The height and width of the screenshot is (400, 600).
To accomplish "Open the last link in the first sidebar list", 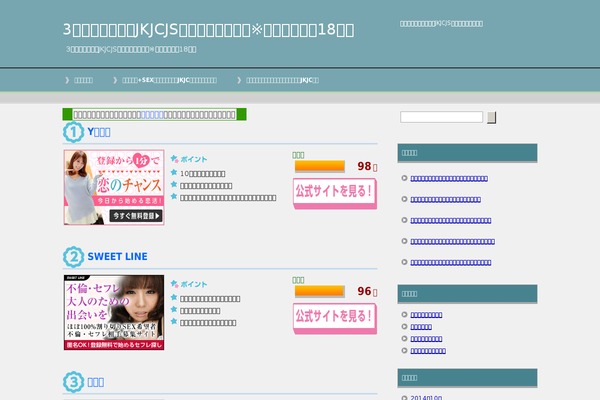I will coord(451,262).
